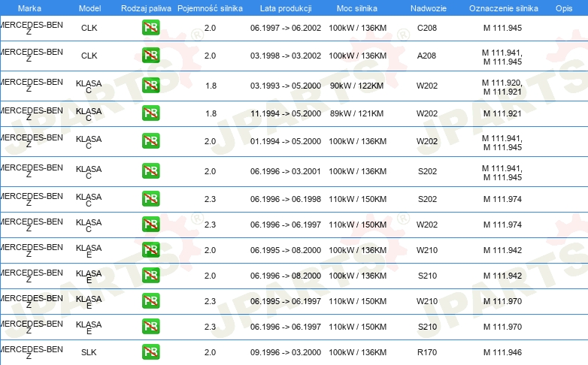Image resolution: width=588 pixels, height=365 pixels.
Task: Click the 06.1996 -> 06.1998 production years
Action: (286, 199)
